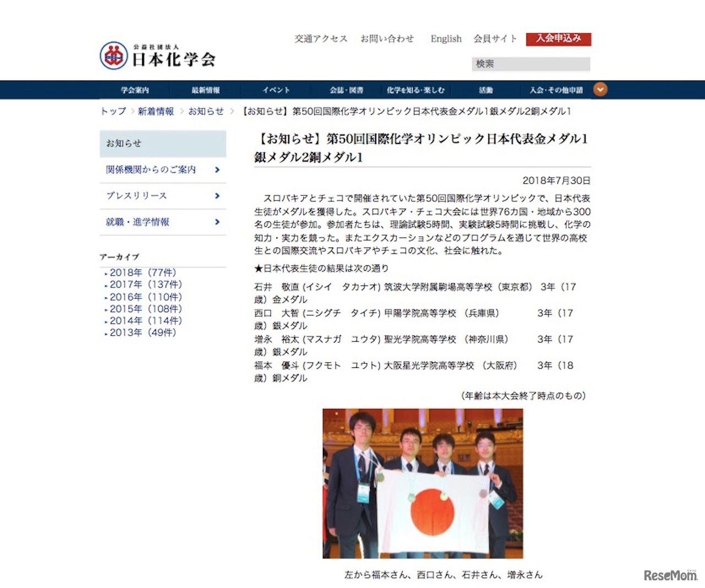The width and height of the screenshot is (705, 588).
Task: Focus the 検索 search field
Action: (531, 64)
